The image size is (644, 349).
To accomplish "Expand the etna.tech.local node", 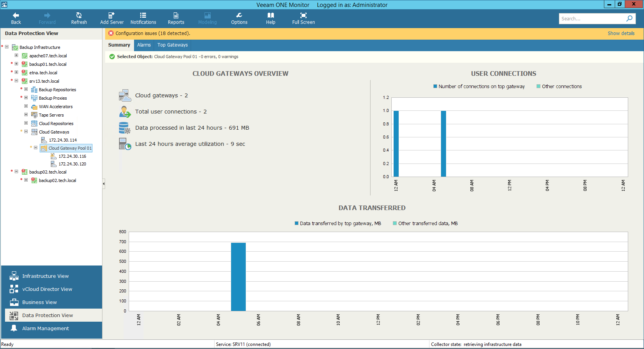I will [16, 72].
